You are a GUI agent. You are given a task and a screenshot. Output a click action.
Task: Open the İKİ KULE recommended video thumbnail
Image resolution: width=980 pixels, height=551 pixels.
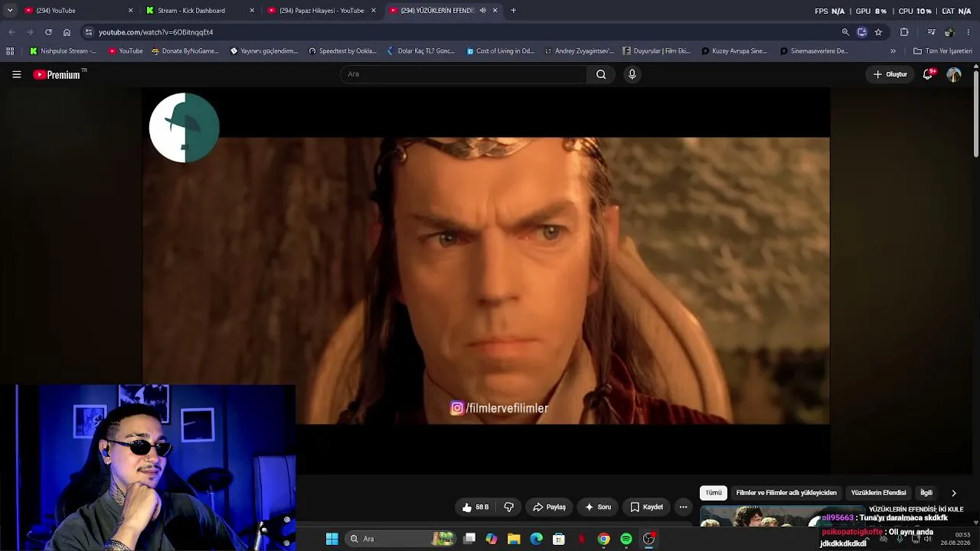[x=782, y=517]
